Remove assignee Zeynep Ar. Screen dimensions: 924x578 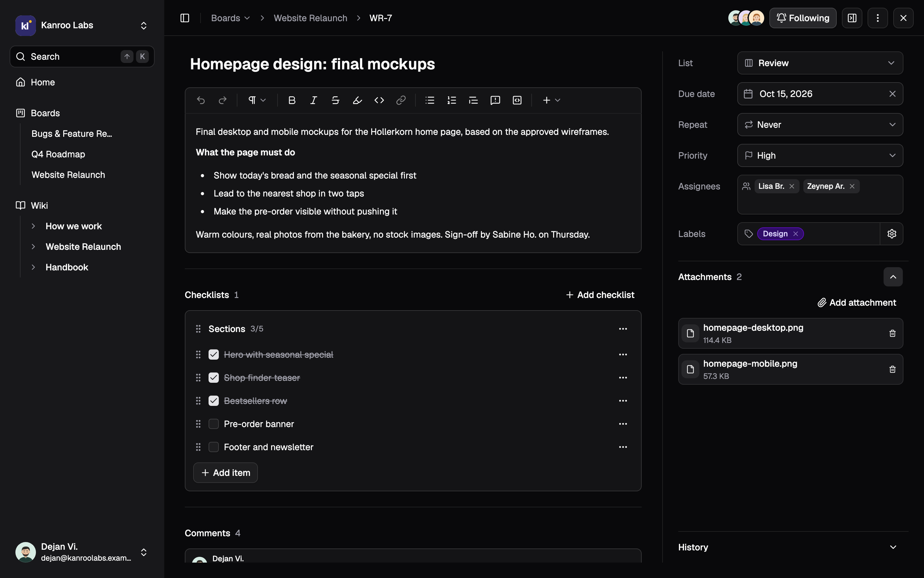pos(852,186)
